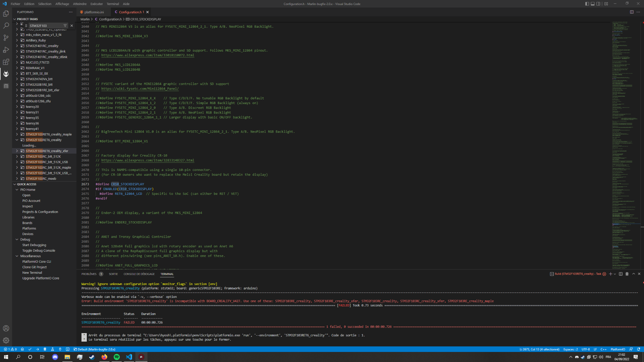
Task: Clear the task filter with X button
Action: pos(72,26)
